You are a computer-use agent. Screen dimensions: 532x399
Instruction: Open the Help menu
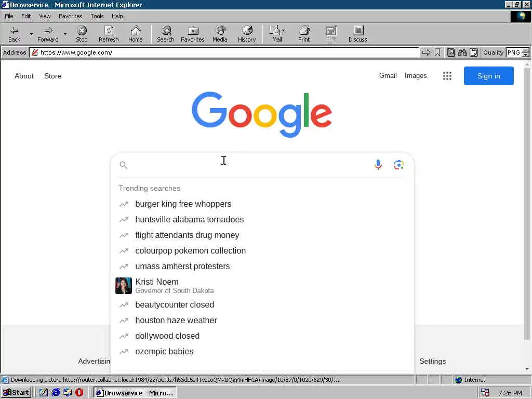117,16
